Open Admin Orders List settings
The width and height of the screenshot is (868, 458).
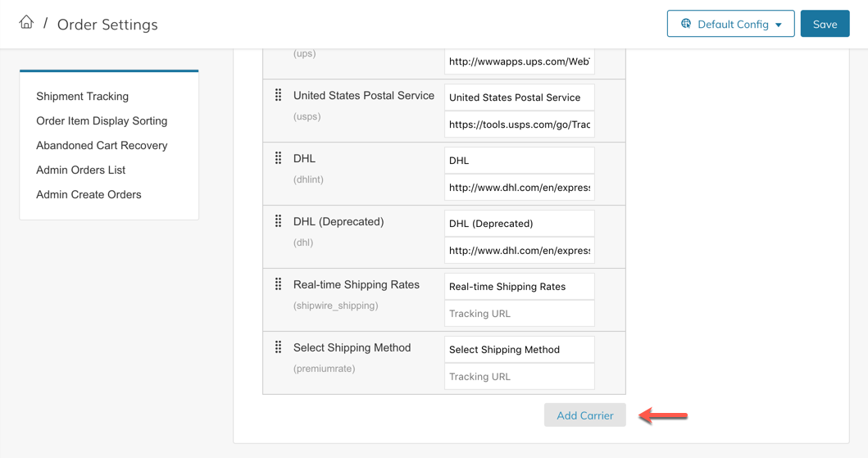80,170
